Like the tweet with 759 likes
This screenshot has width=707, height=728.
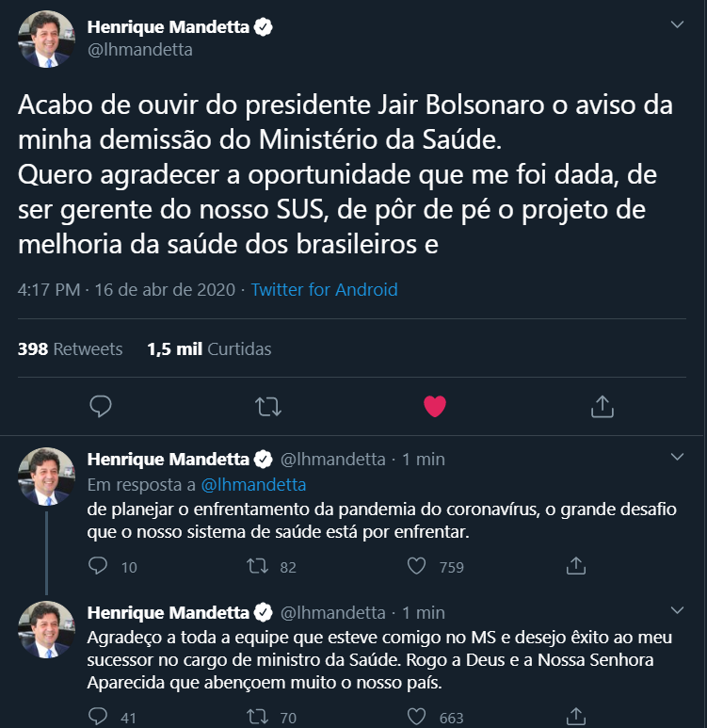[x=417, y=566]
